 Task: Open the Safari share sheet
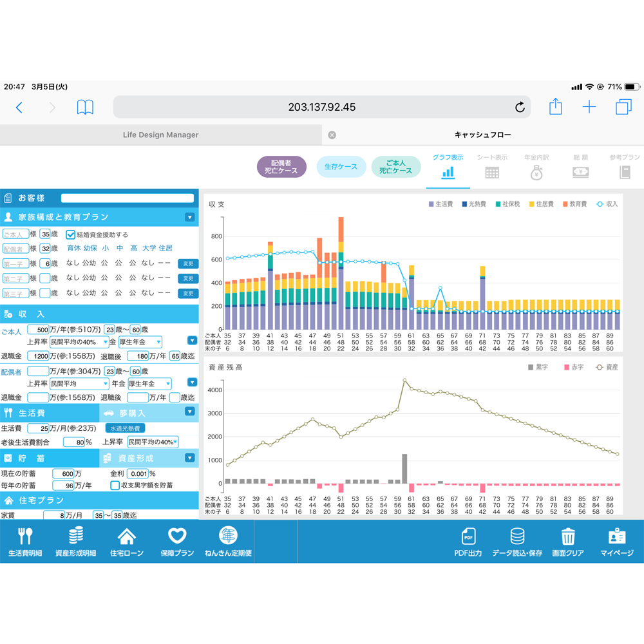click(555, 106)
